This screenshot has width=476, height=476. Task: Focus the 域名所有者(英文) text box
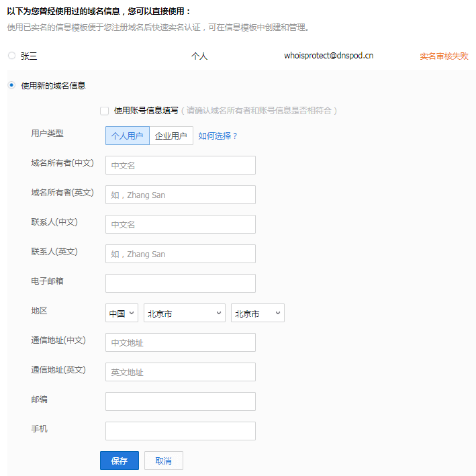(x=180, y=195)
